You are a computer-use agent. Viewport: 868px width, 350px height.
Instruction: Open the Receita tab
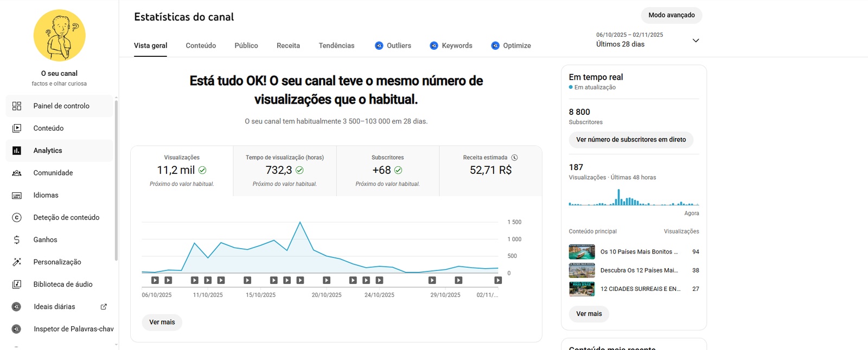(x=288, y=46)
